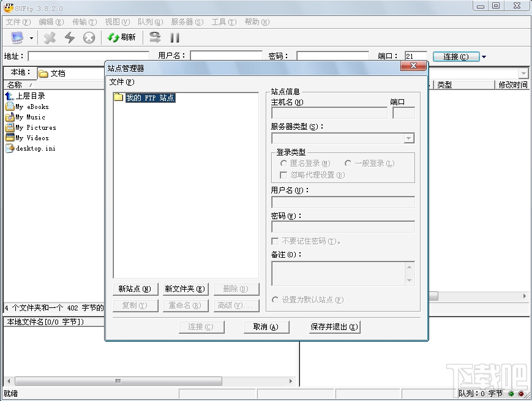Click the 密码(W) field in site info
The image size is (532, 401).
[x=343, y=227]
